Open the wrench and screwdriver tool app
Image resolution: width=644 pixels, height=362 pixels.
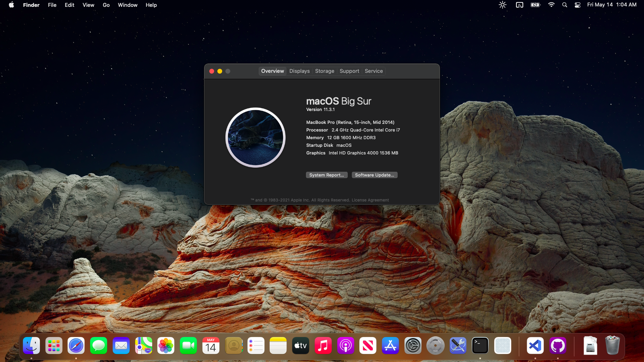tap(458, 346)
